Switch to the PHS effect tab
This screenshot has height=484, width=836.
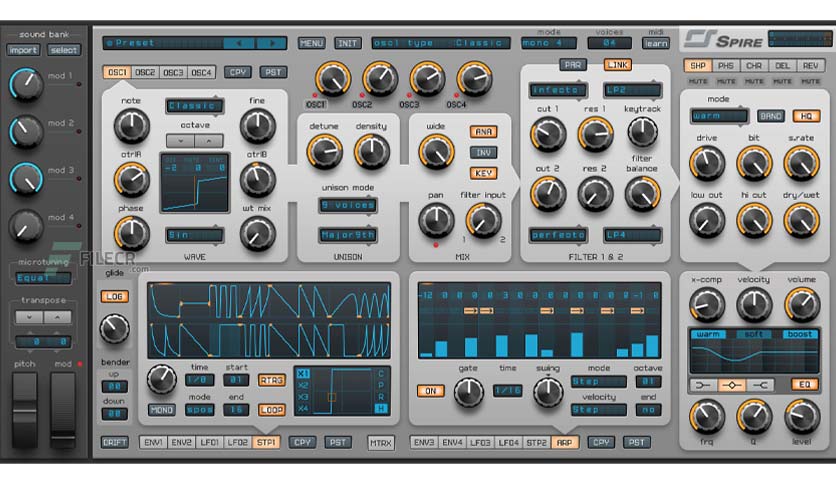[726, 66]
